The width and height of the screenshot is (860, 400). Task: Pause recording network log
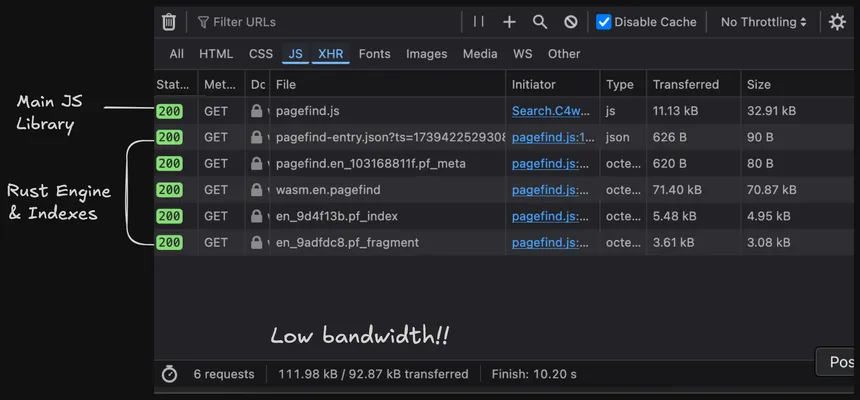[479, 22]
